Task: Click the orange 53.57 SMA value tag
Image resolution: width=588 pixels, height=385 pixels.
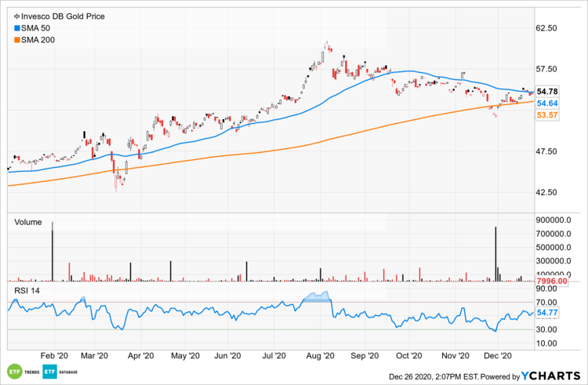Action: point(546,115)
